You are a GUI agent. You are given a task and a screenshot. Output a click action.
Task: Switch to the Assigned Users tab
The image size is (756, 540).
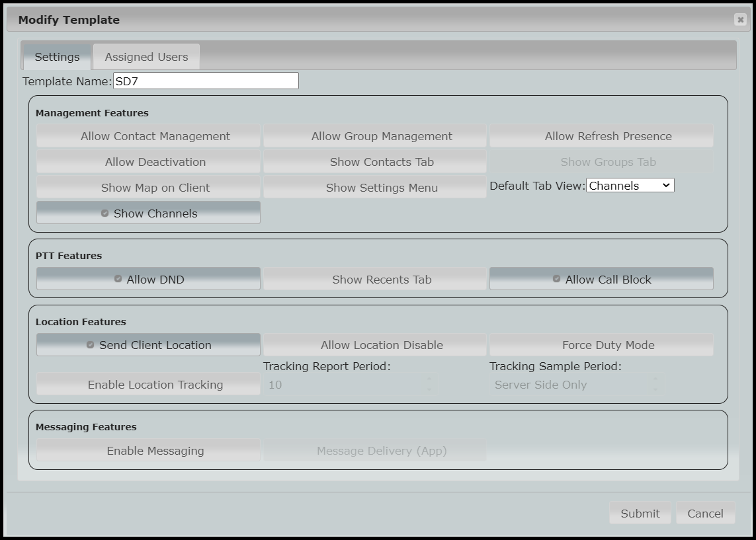click(146, 56)
